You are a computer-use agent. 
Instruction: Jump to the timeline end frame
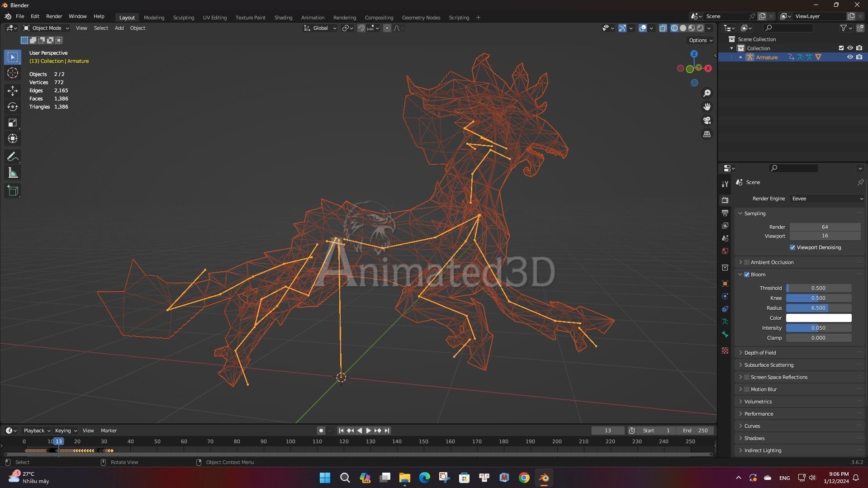pyautogui.click(x=387, y=431)
